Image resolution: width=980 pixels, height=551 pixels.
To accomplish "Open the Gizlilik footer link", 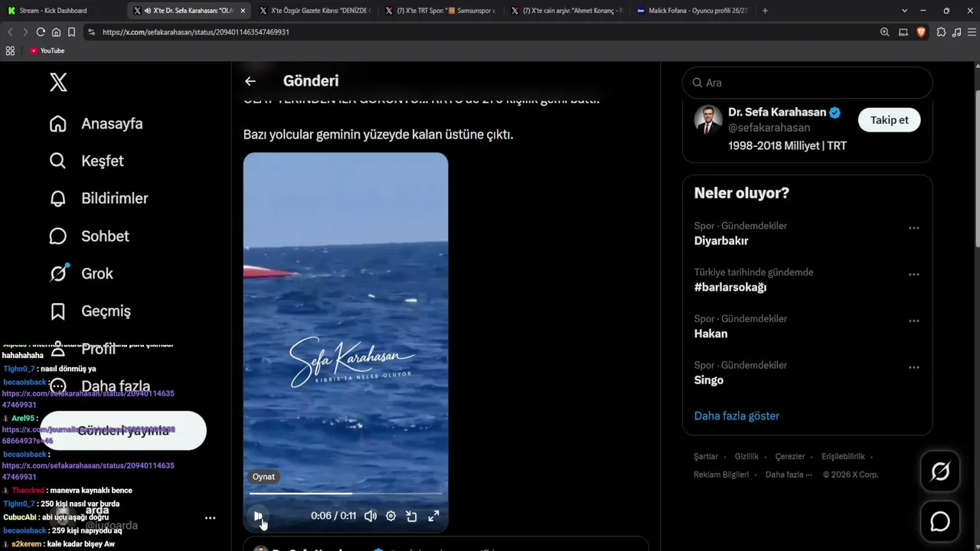I will pyautogui.click(x=746, y=457).
